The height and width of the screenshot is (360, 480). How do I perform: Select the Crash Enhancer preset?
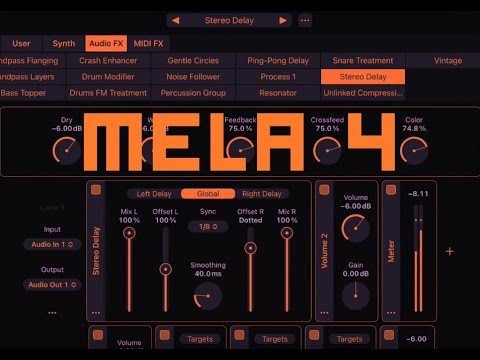coord(108,61)
